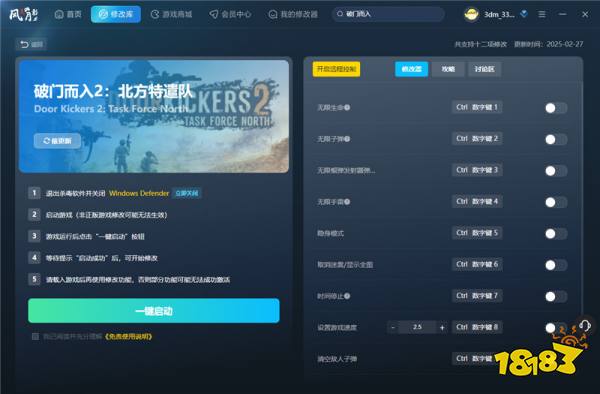Click info icon next to 无限子弹
The height and width of the screenshot is (394, 600).
(x=347, y=139)
